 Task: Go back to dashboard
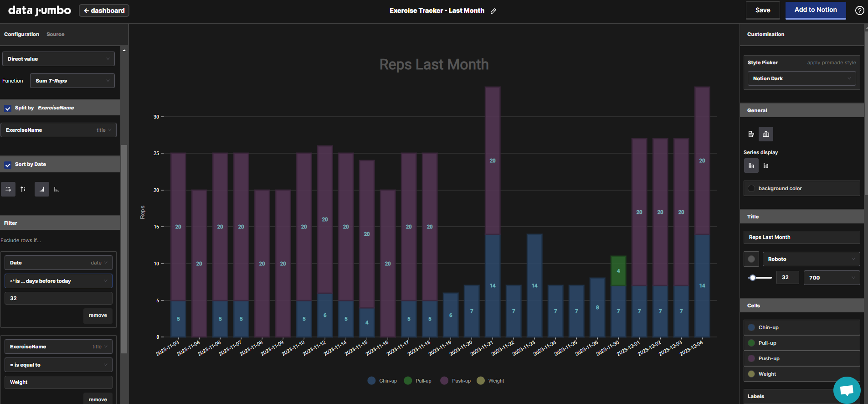[x=104, y=10]
